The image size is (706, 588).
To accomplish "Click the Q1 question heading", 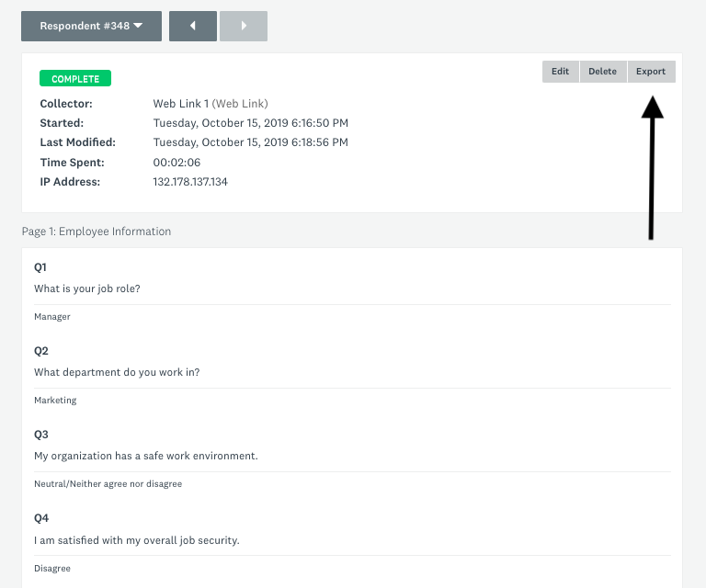I will pos(40,267).
